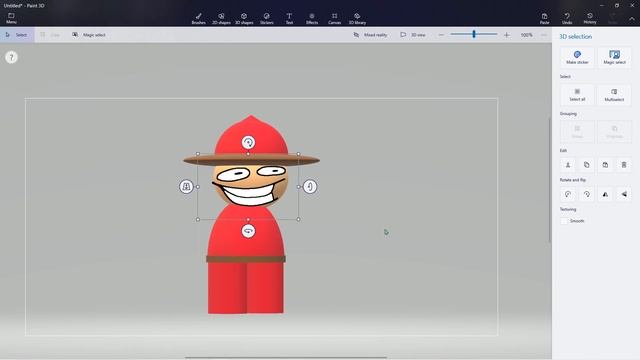Open the Menu button

pos(11,18)
